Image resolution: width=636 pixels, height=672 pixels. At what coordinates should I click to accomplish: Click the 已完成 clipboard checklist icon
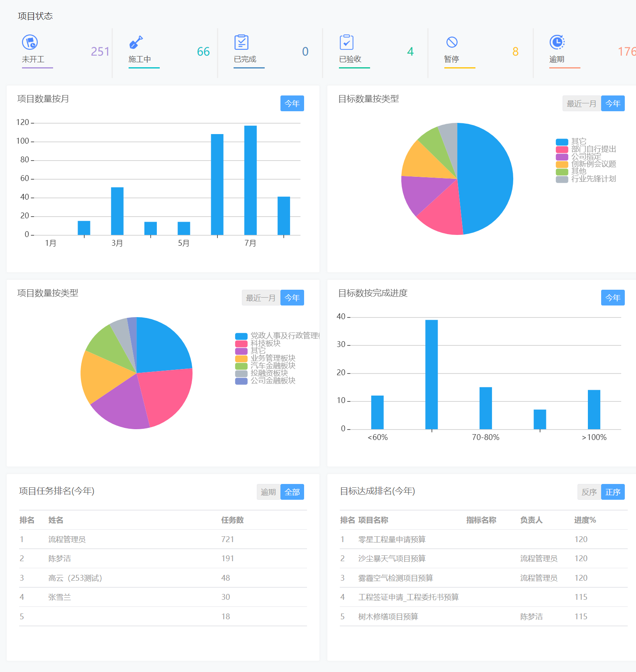pos(241,42)
